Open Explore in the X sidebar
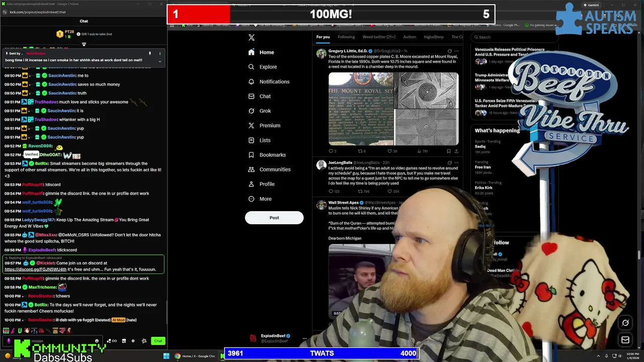The height and width of the screenshot is (362, 644). pos(263,67)
